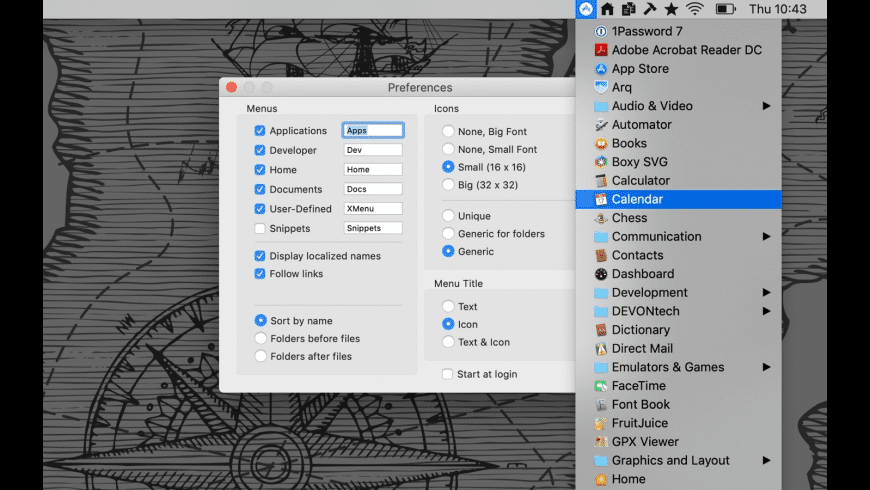Click the FruitJuice app icon
870x490 pixels.
601,423
